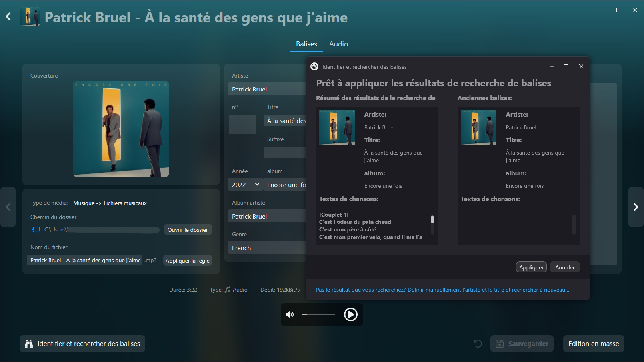Click the undo changes icon
Screen dimensions: 644x362
tap(478, 344)
